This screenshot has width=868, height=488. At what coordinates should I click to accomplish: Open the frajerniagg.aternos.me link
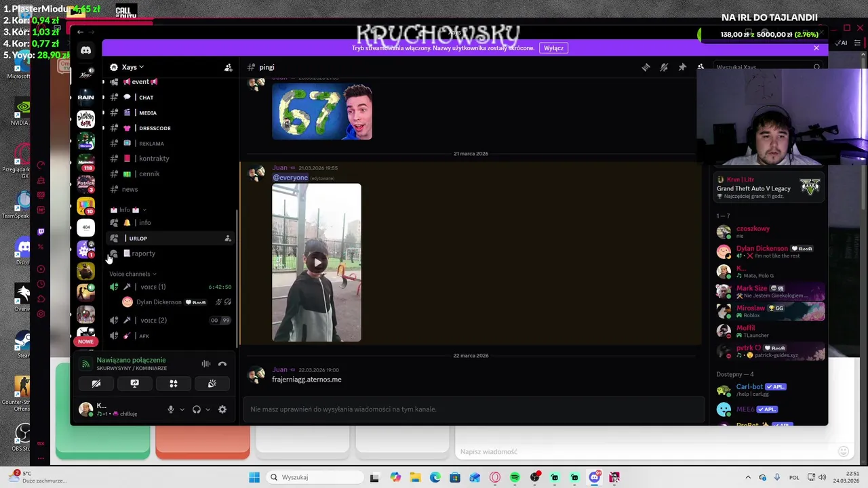tap(307, 380)
